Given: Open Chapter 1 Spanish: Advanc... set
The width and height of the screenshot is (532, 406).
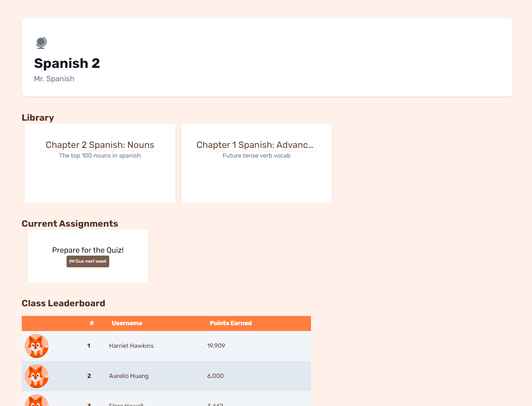Looking at the screenshot, I should coord(255,145).
